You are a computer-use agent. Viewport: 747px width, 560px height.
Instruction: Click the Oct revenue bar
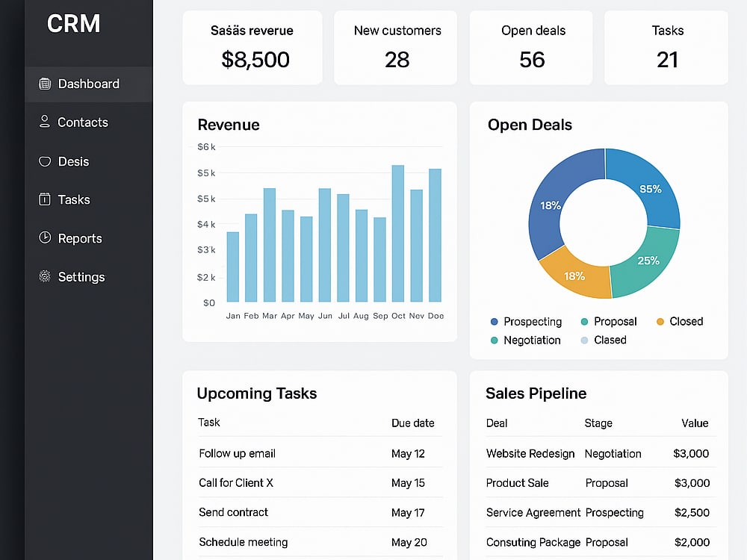point(398,233)
